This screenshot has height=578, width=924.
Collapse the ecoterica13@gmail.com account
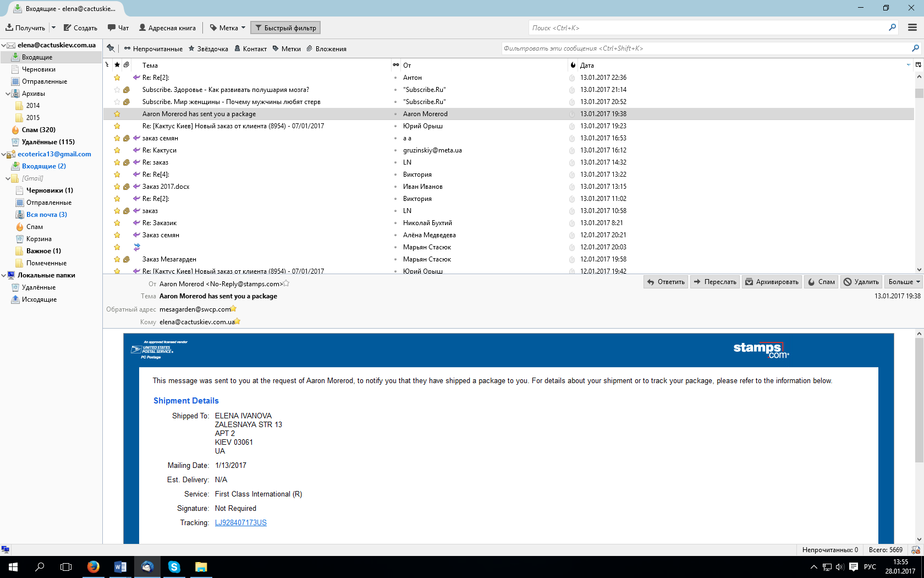pos(3,154)
